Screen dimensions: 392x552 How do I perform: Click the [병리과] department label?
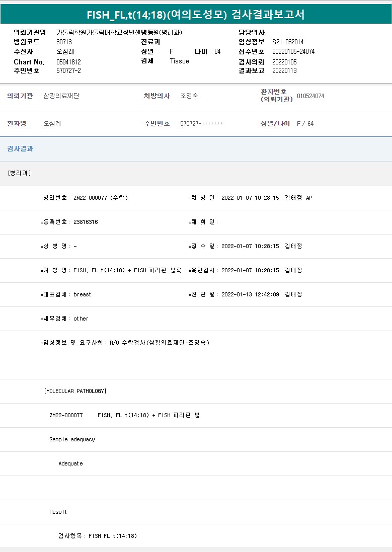coord(20,173)
